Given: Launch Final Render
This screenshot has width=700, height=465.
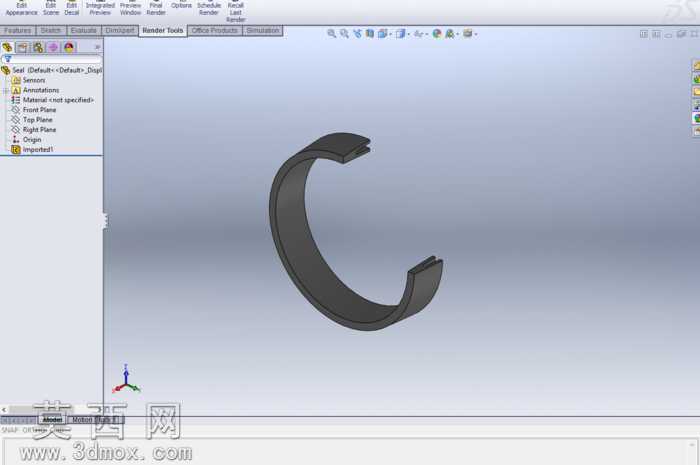Looking at the screenshot, I should pos(156,8).
